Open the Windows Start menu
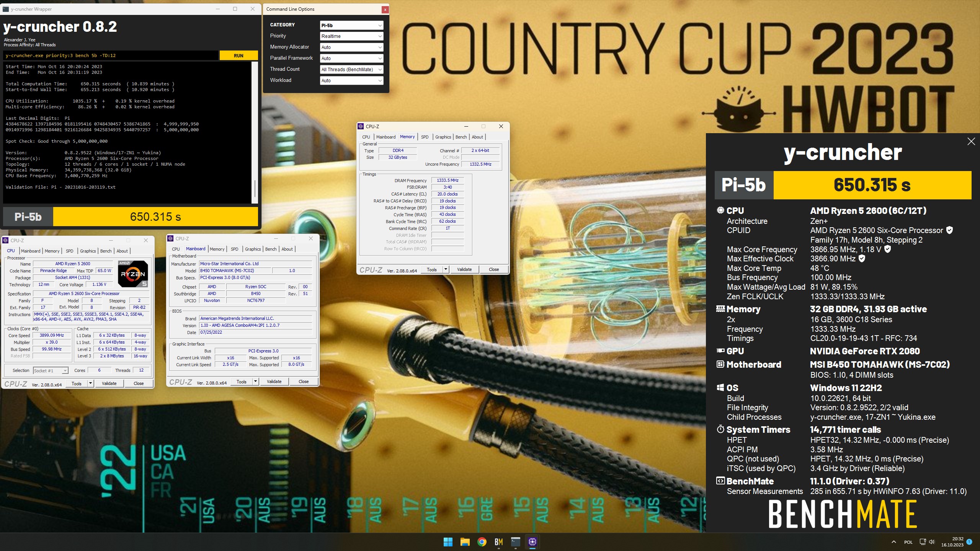 pos(448,542)
